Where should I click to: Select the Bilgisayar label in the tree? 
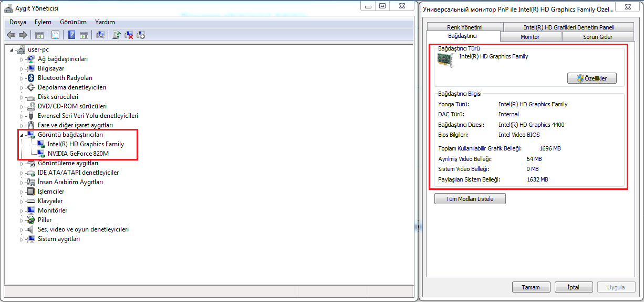(x=51, y=68)
